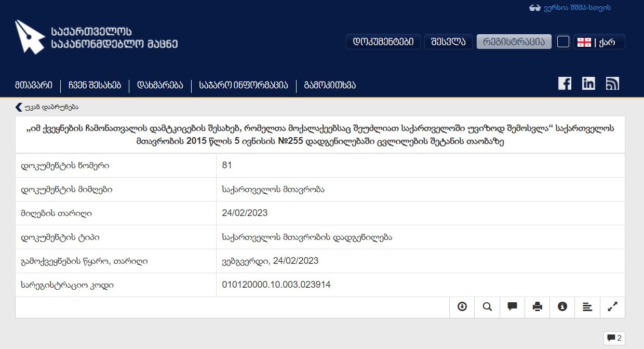The image size is (644, 349).
Task: Click the site logo in header
Action: click(x=96, y=37)
